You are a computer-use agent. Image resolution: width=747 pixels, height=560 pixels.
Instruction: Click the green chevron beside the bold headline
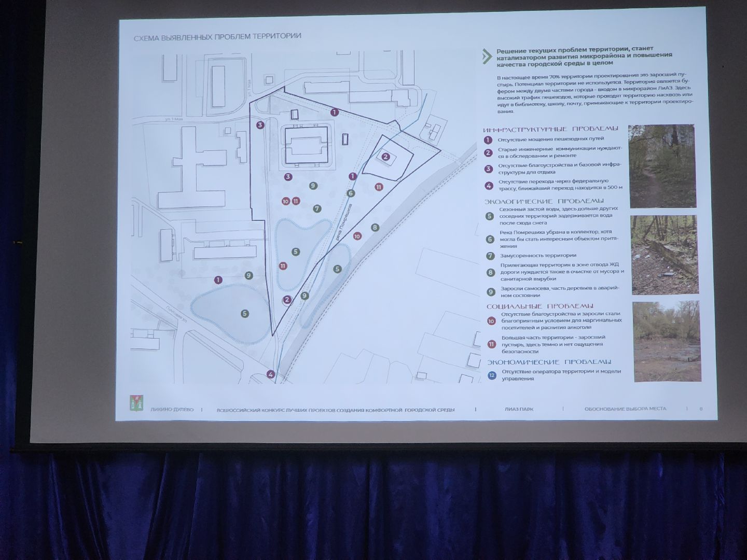[x=486, y=57]
